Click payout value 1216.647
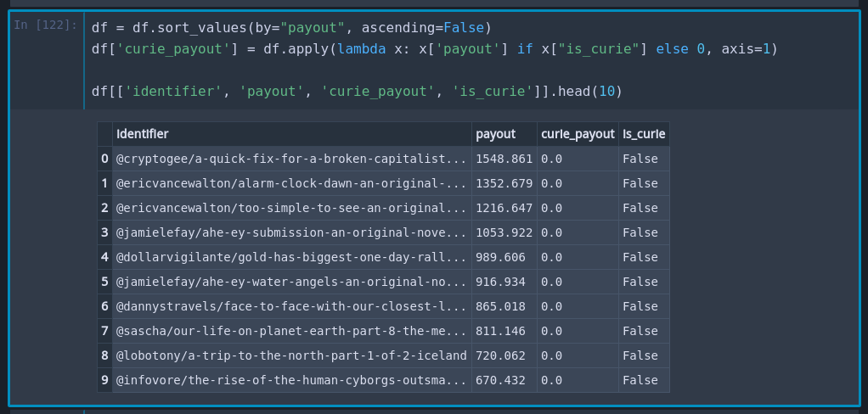The width and height of the screenshot is (868, 414). click(504, 208)
